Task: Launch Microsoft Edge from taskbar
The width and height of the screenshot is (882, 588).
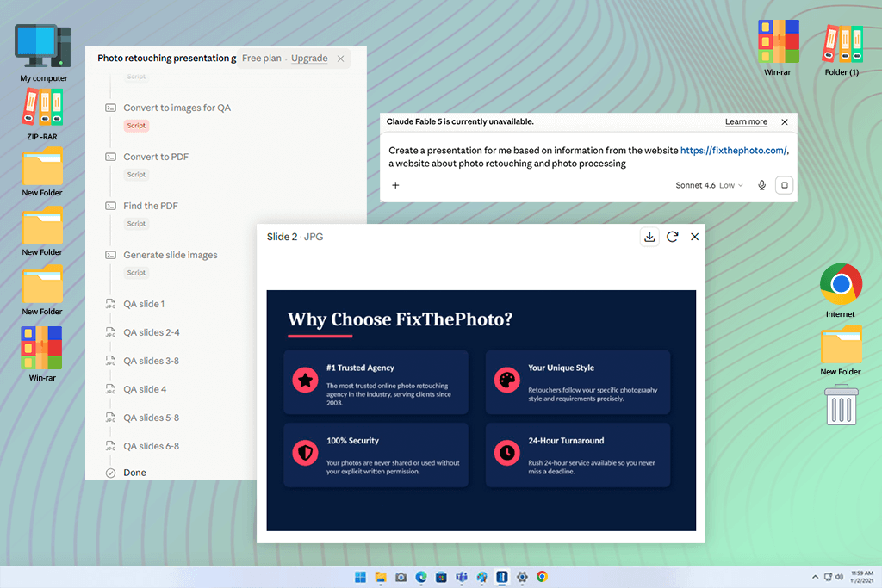Action: (x=420, y=577)
